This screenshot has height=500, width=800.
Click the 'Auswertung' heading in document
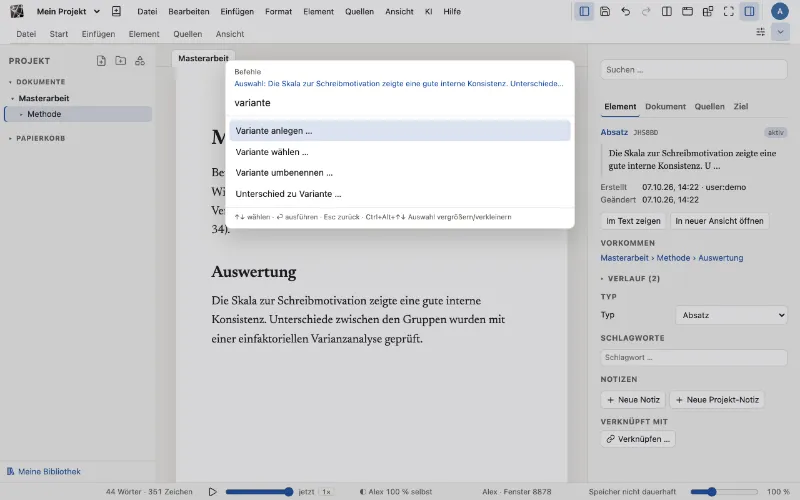tap(254, 271)
